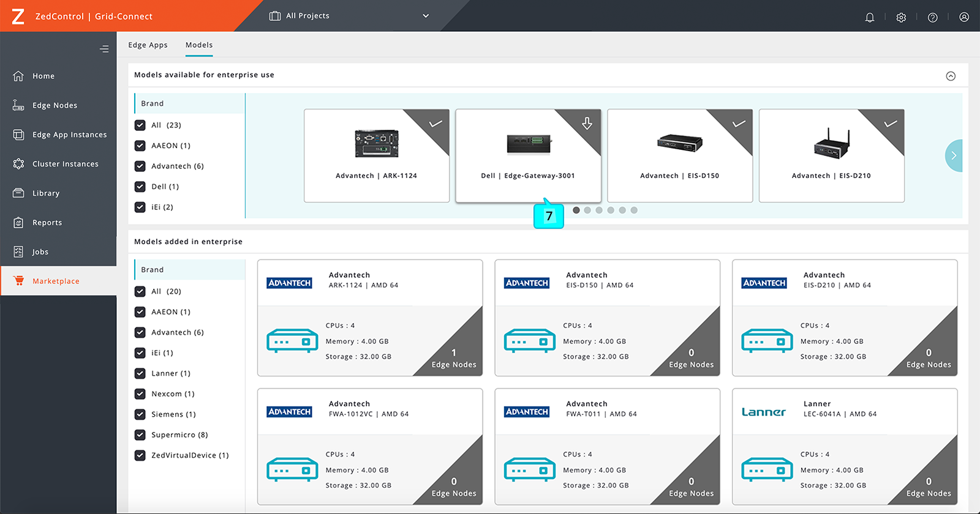Uncheck AAEON (1) in available models filter
980x514 pixels.
point(140,146)
